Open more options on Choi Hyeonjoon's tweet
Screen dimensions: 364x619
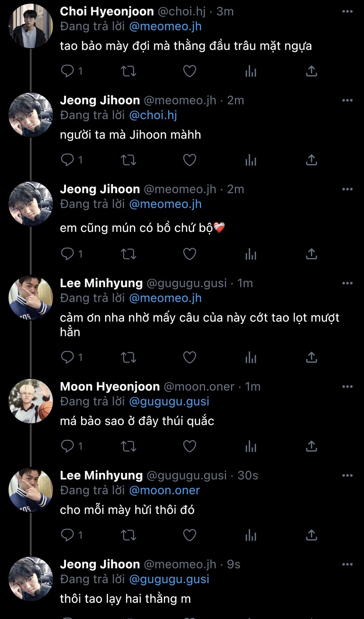tap(347, 12)
